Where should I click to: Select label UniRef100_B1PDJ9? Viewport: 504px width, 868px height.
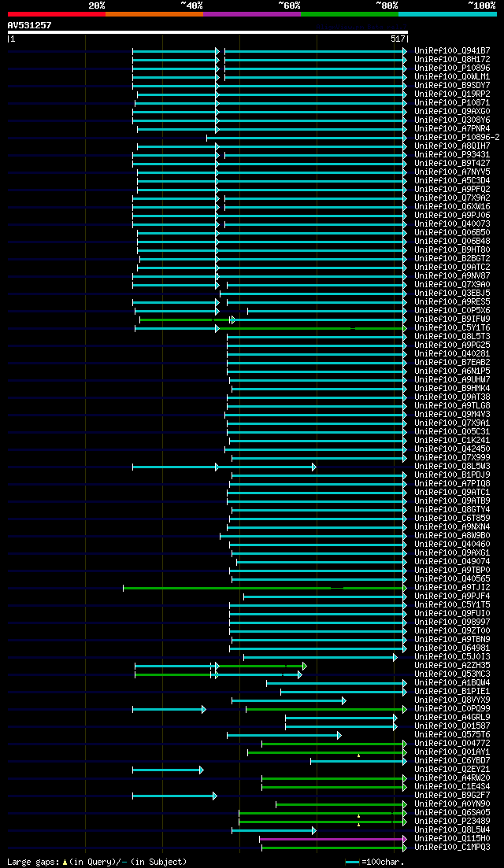coord(453,475)
